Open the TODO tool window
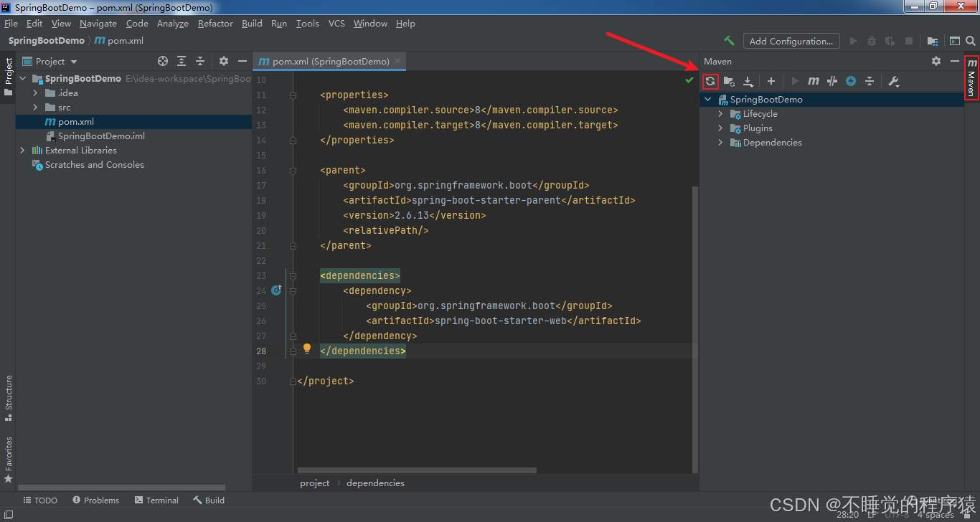 pos(40,500)
